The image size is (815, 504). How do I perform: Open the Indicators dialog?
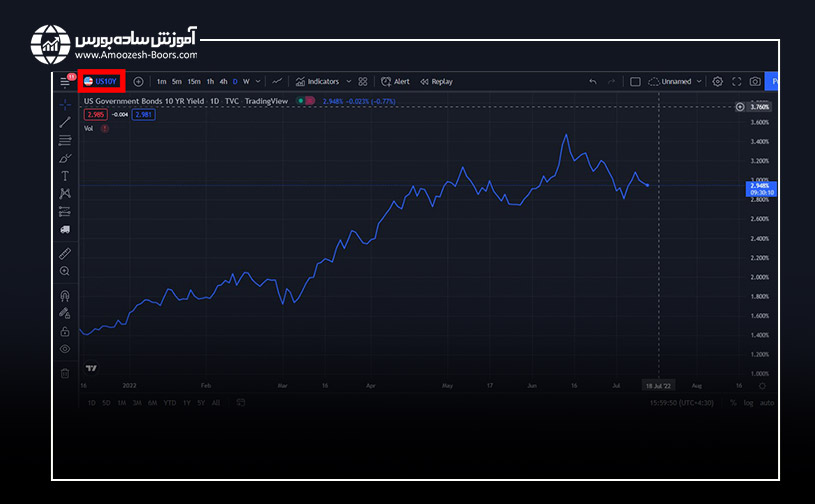[x=317, y=82]
